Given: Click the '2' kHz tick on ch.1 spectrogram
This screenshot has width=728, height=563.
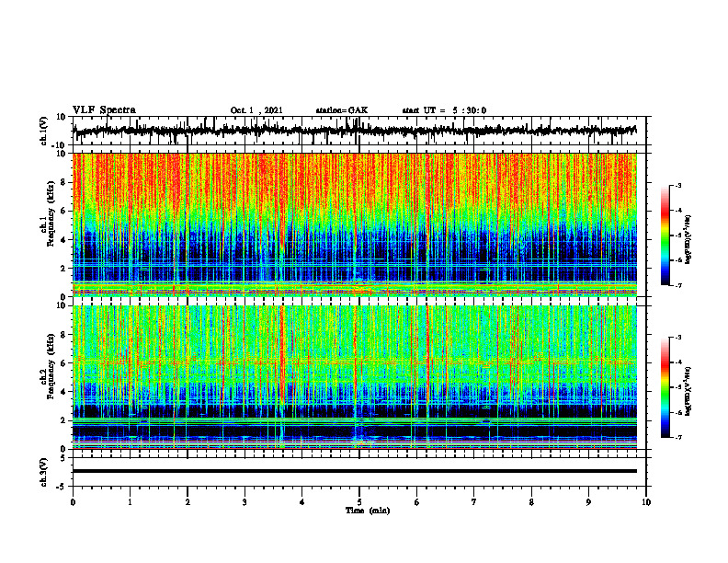Looking at the screenshot, I should coord(64,268).
